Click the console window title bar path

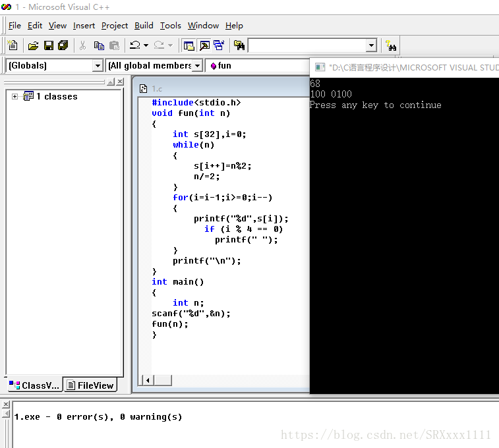pos(414,67)
